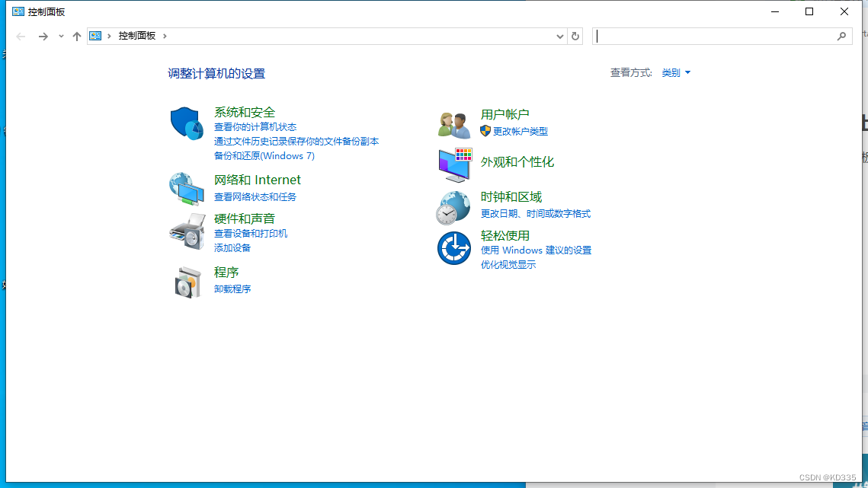Open the 外观和个性化 category link
The height and width of the screenshot is (488, 868).
click(517, 162)
